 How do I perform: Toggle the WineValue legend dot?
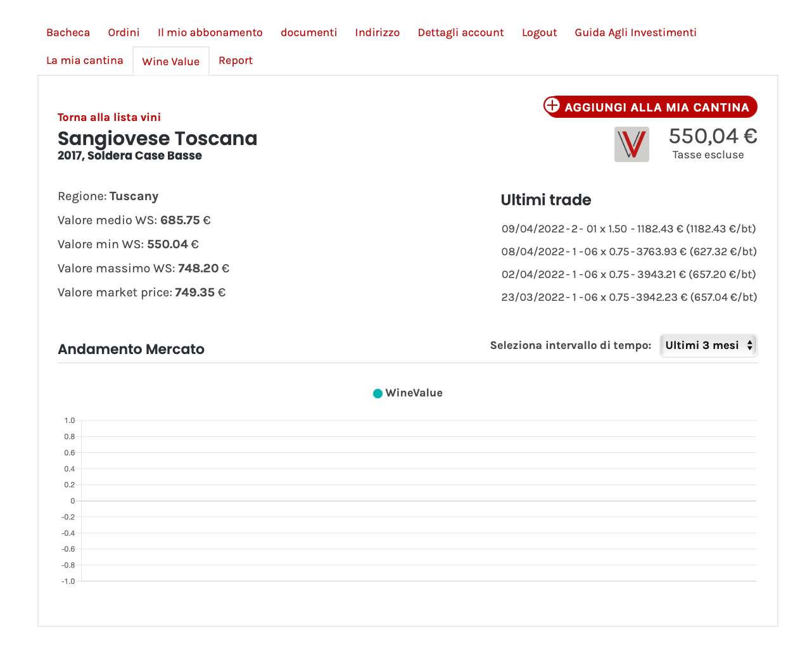377,393
